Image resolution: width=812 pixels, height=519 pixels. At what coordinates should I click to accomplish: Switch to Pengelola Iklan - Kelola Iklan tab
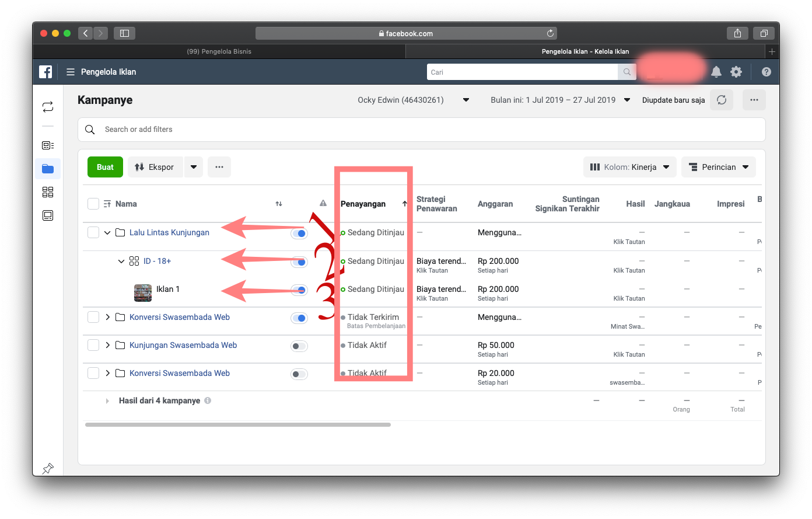585,51
